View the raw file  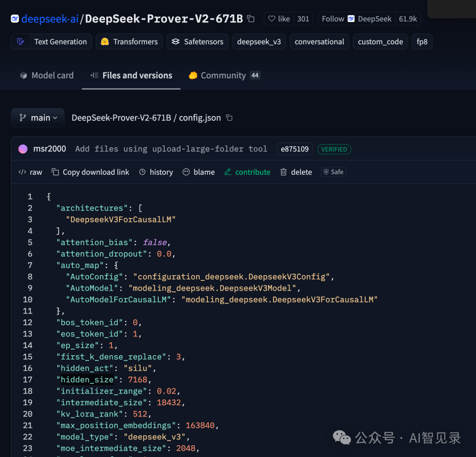(x=30, y=172)
